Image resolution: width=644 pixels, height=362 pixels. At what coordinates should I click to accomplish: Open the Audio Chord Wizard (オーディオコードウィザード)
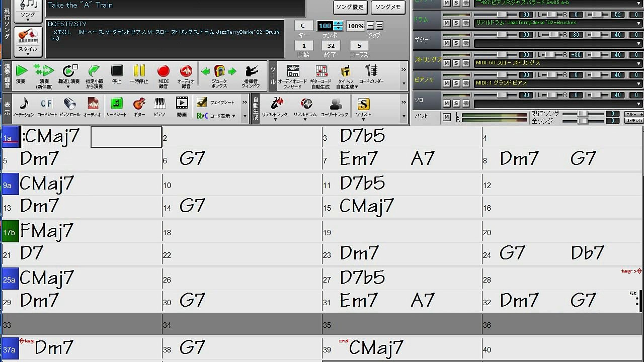coord(293,76)
